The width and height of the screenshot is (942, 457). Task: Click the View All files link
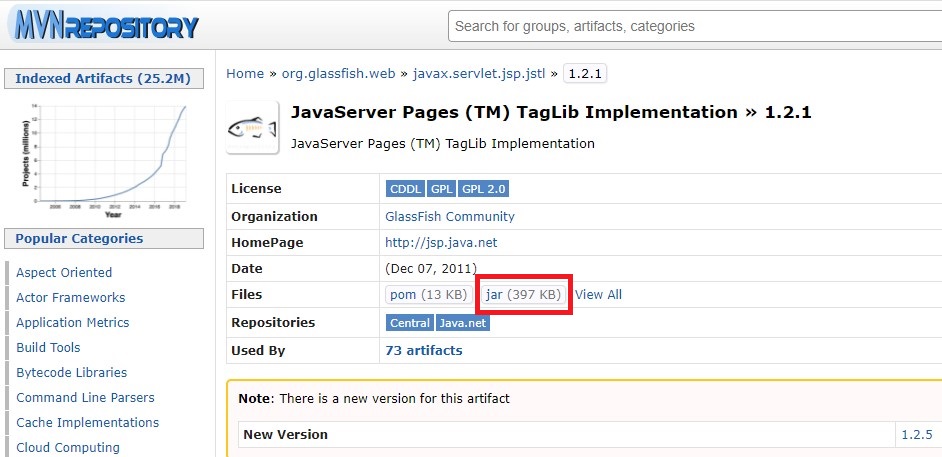point(598,295)
